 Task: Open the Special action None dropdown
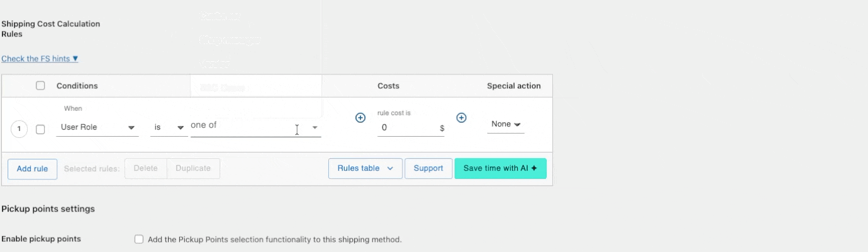click(506, 125)
